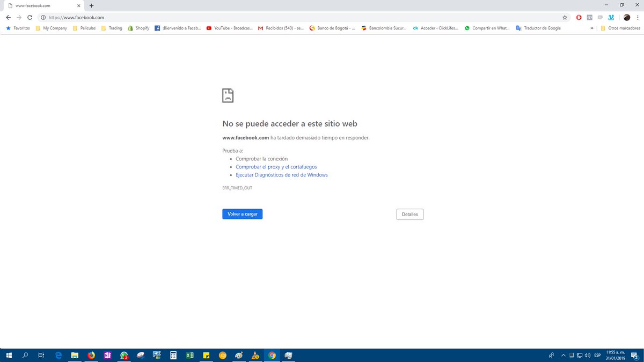644x362 pixels.
Task: Bookmark this page with the star icon
Action: coord(565,17)
